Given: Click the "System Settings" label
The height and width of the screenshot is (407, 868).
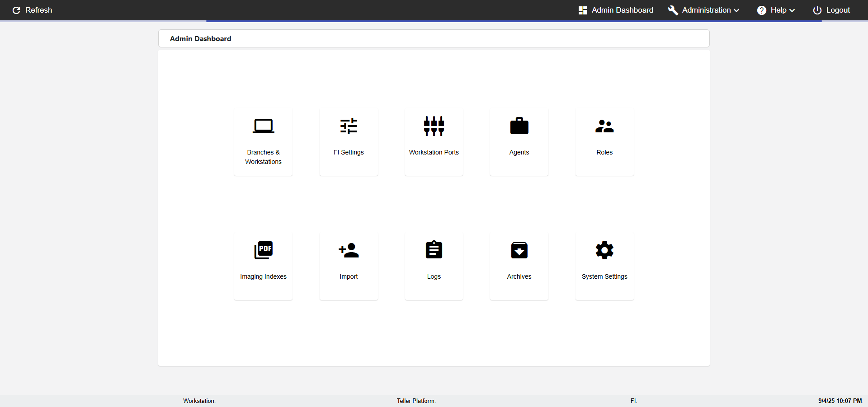Looking at the screenshot, I should pos(604,276).
